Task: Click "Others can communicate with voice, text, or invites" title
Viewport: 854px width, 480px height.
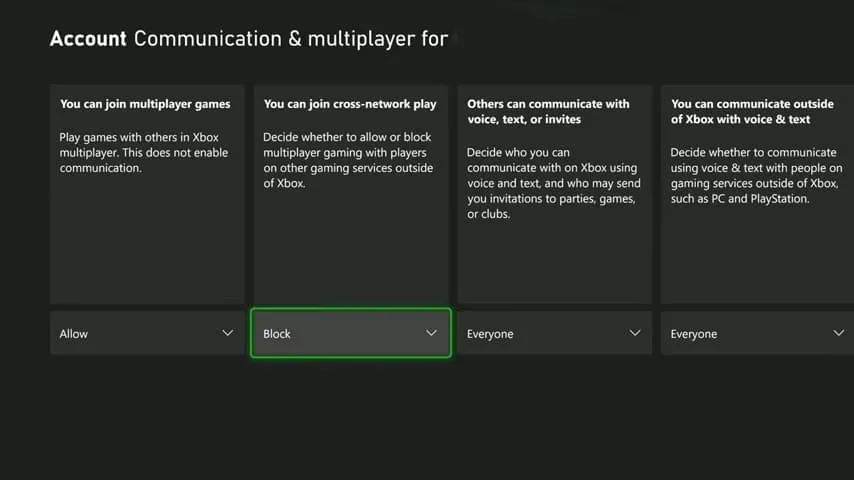Action: coord(548,111)
